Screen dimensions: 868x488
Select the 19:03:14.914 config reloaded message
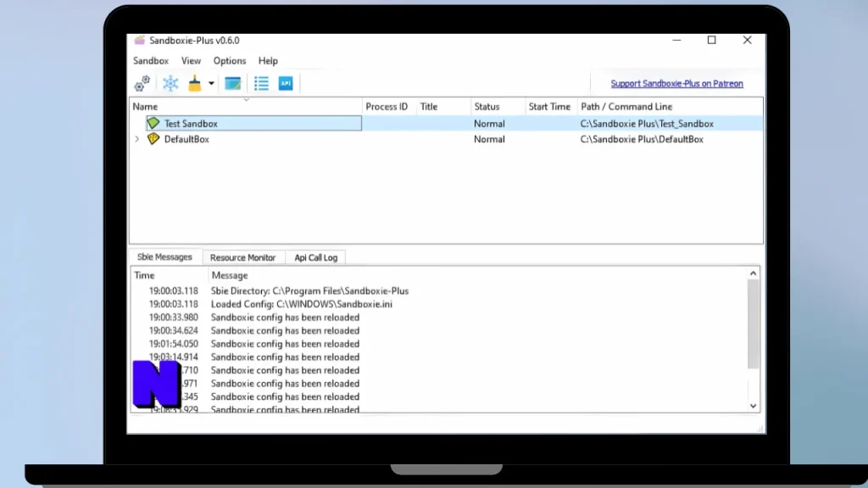439,358
